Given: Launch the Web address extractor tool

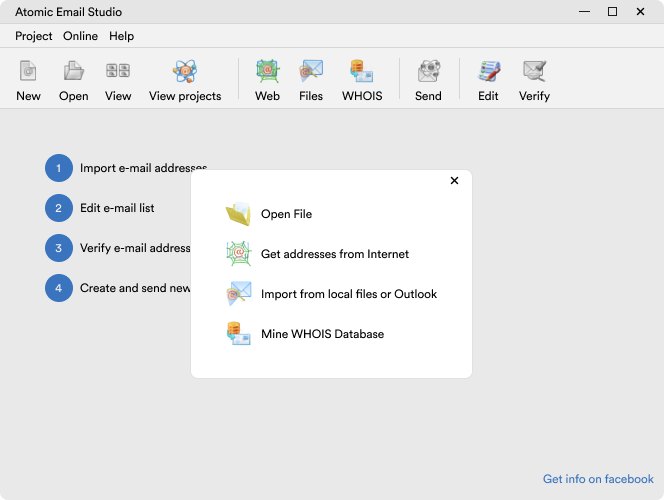Looking at the screenshot, I should (x=267, y=72).
